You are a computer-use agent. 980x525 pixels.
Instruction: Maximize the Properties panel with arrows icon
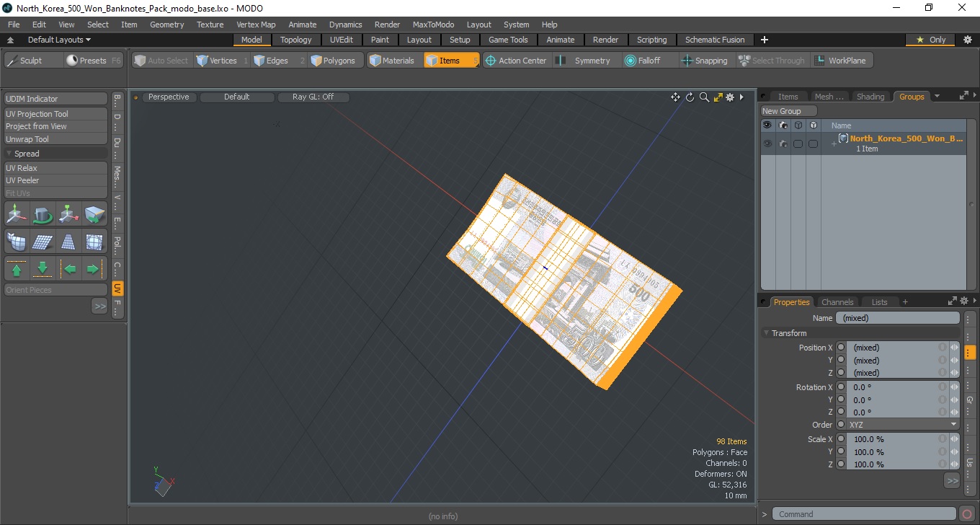[x=952, y=301]
